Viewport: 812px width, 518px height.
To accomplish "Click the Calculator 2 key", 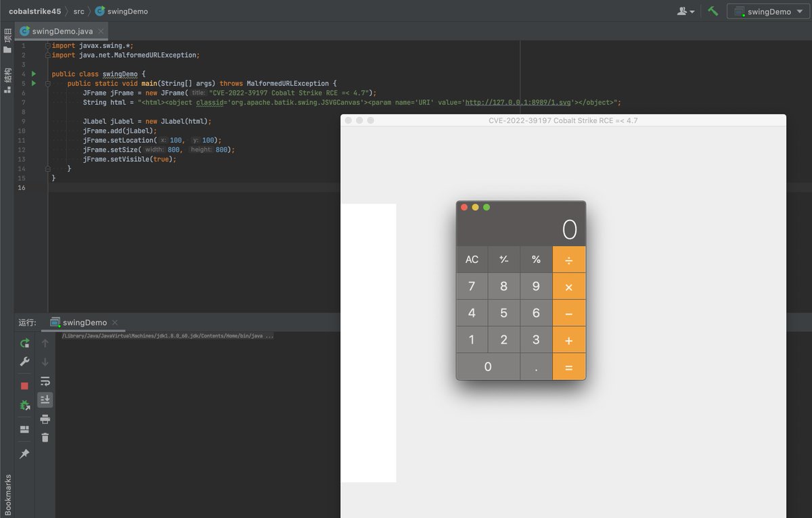I will click(504, 340).
